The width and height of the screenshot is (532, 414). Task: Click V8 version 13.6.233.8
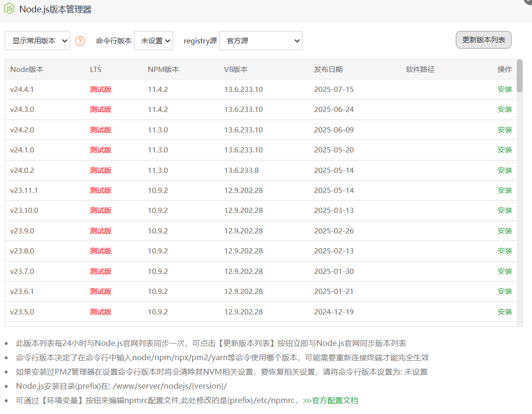pos(241,170)
